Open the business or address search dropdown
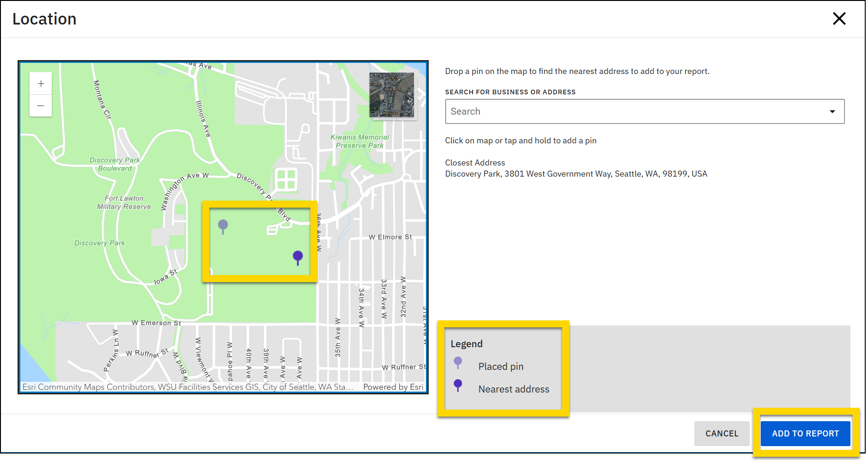 click(x=832, y=111)
